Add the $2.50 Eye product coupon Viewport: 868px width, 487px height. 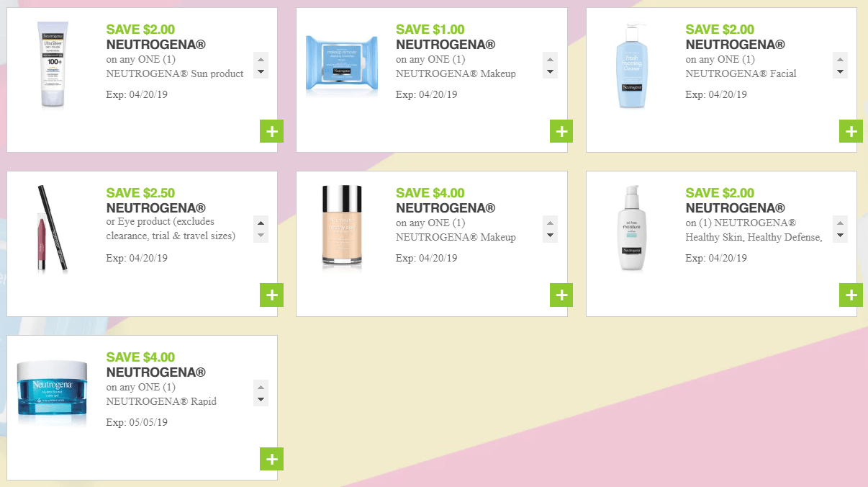pyautogui.click(x=271, y=295)
